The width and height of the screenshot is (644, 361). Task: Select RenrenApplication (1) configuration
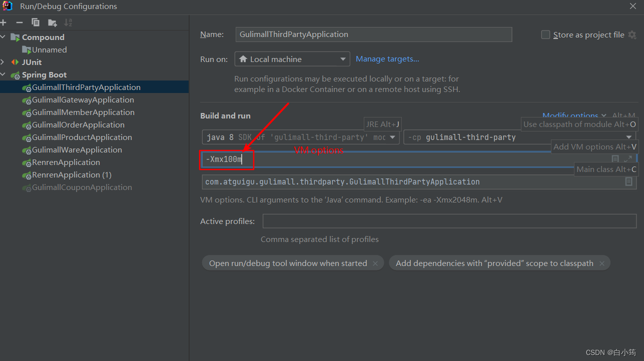point(94,174)
